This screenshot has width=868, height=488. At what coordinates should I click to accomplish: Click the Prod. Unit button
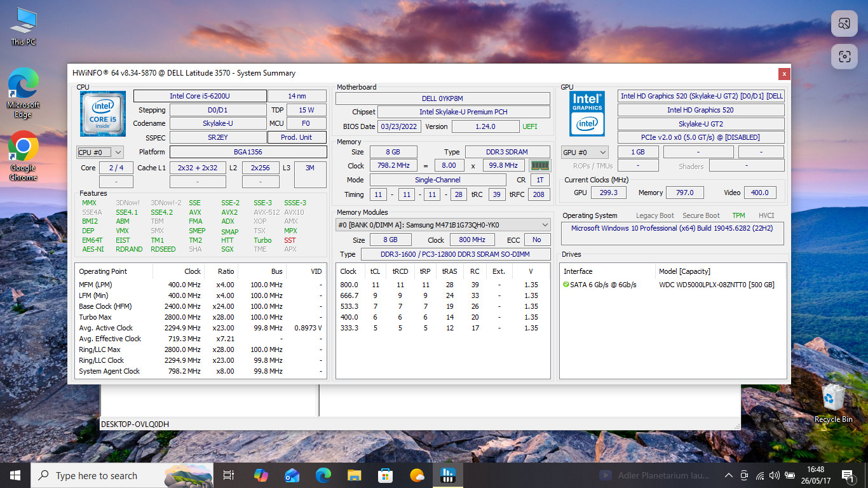pos(297,137)
